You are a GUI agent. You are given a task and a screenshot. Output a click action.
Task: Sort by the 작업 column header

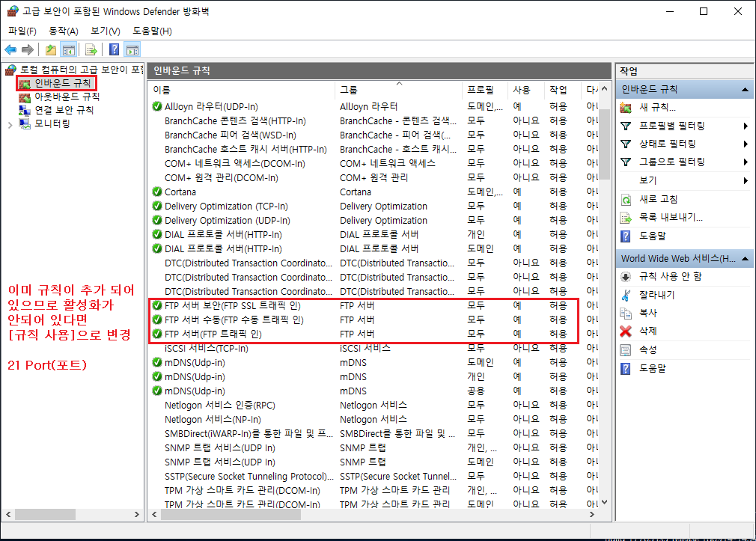pyautogui.click(x=563, y=90)
